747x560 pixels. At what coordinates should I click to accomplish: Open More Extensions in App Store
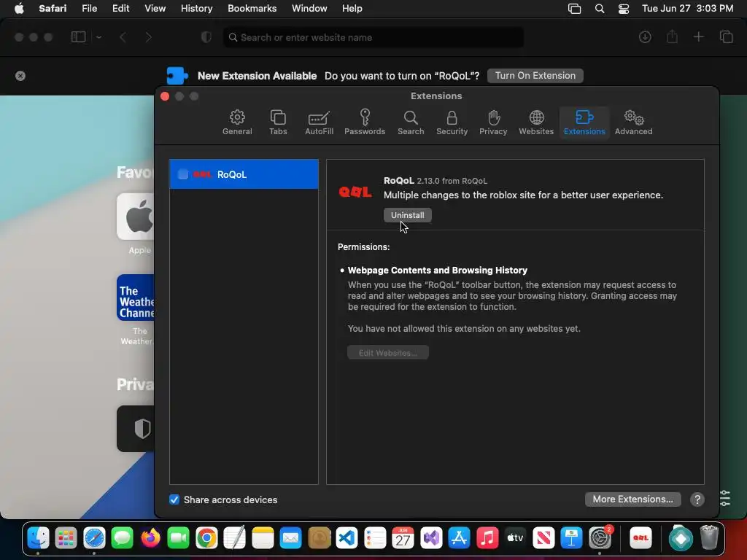632,499
